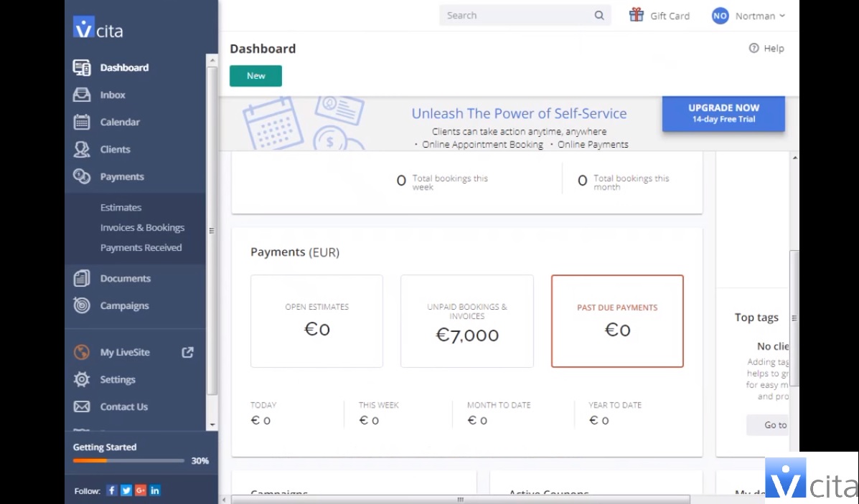The height and width of the screenshot is (504, 859).
Task: Open Clients via its people icon
Action: [x=82, y=149]
